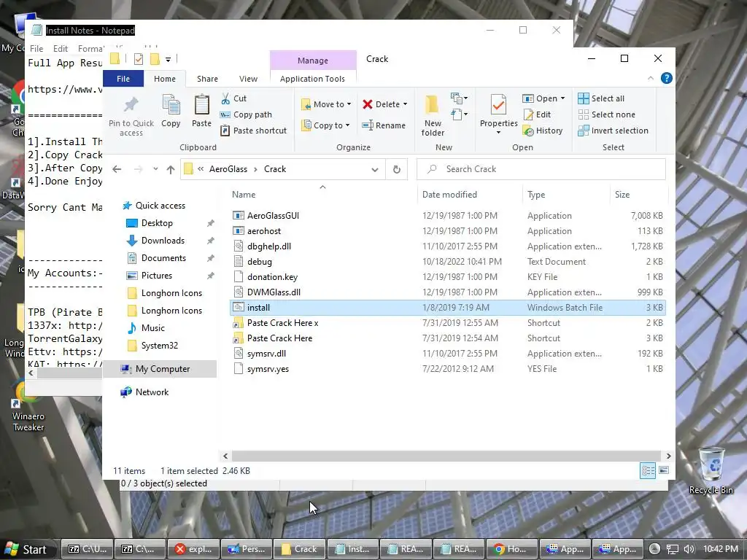Select the symsrv.yes file

point(268,368)
